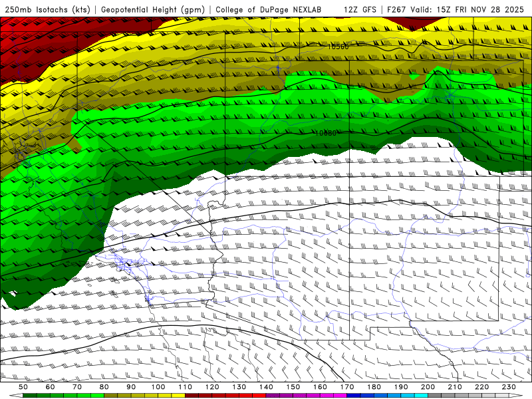The height and width of the screenshot is (399, 532).
Task: Select the 130 legend value
Action: pos(239,387)
